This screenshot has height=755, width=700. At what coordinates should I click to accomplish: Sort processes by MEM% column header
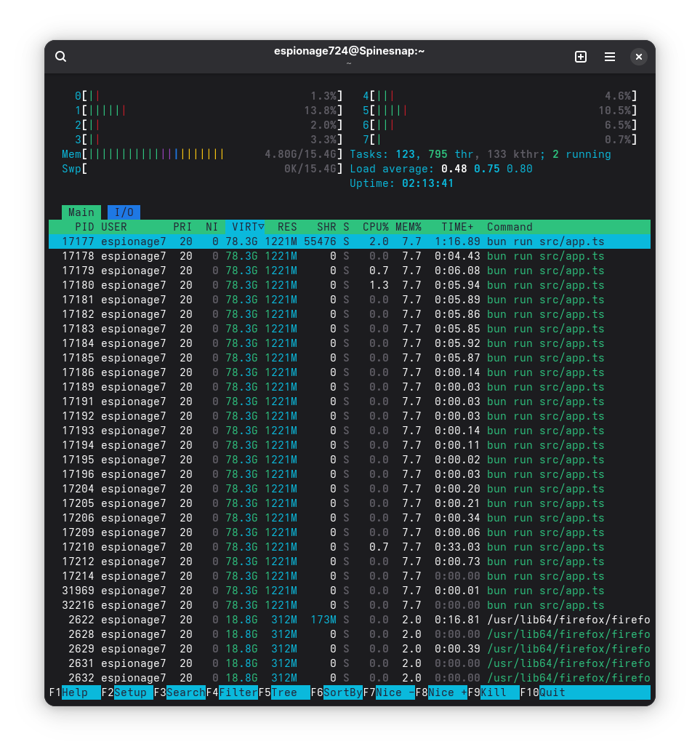pos(408,227)
